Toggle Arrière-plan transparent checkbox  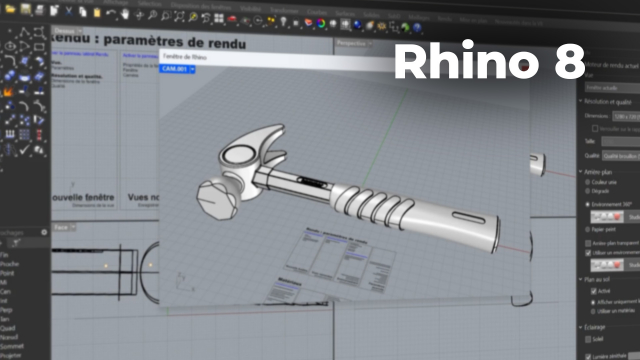click(588, 243)
